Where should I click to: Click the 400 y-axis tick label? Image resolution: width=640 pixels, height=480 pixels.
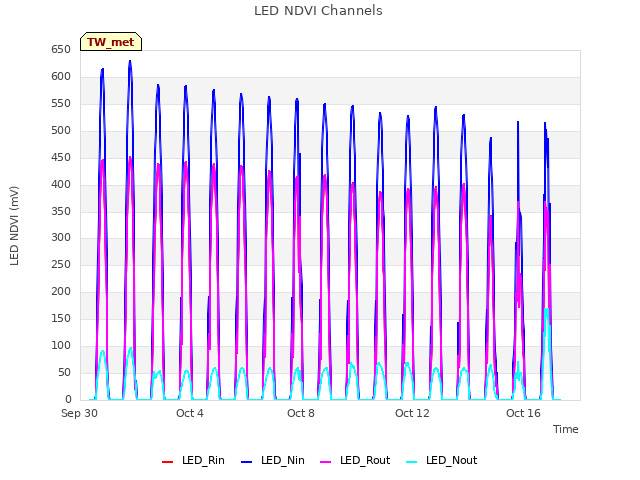[x=61, y=184]
